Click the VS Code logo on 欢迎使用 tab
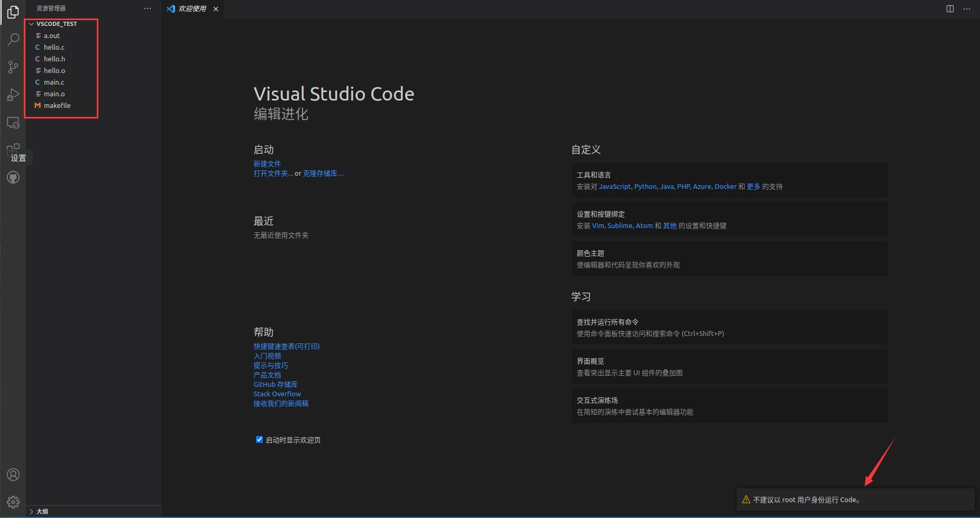The image size is (980, 518). click(x=171, y=9)
